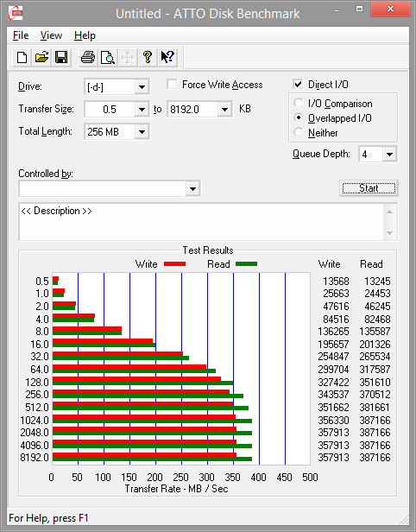
Task: Select Overlapped I/O radio option
Action: point(299,117)
